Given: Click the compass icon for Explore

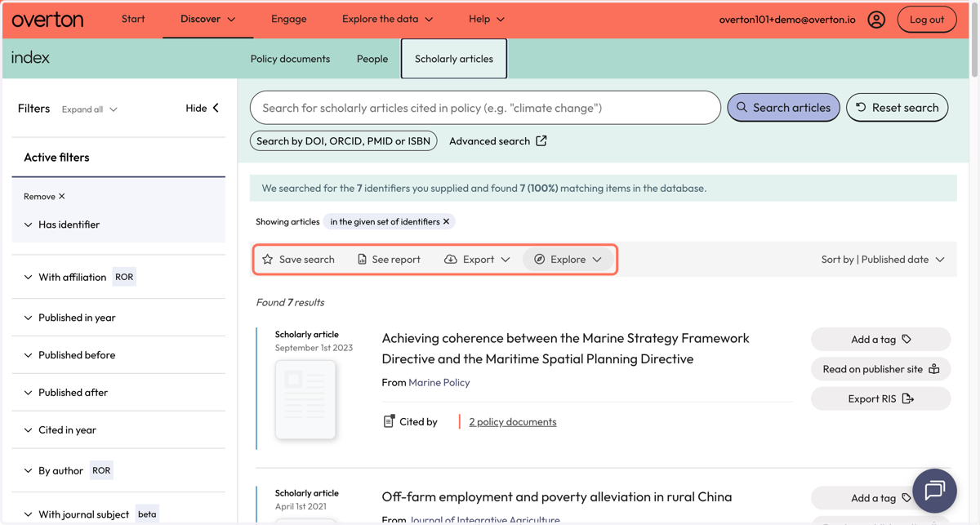Looking at the screenshot, I should pos(540,259).
